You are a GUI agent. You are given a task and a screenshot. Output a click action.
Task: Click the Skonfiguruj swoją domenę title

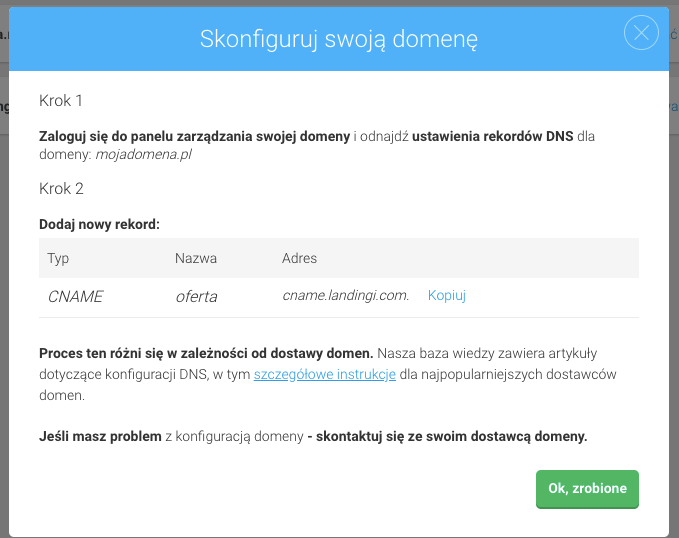pos(339,39)
